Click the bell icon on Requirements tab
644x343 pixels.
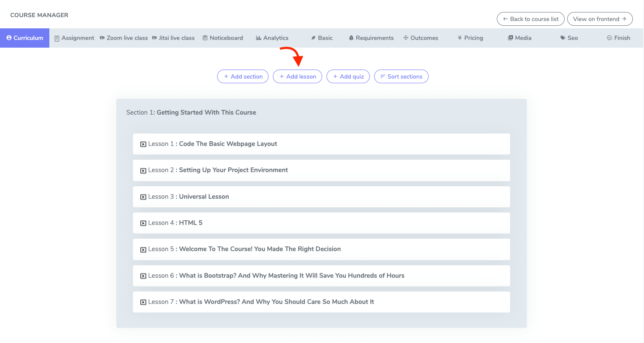pos(351,38)
